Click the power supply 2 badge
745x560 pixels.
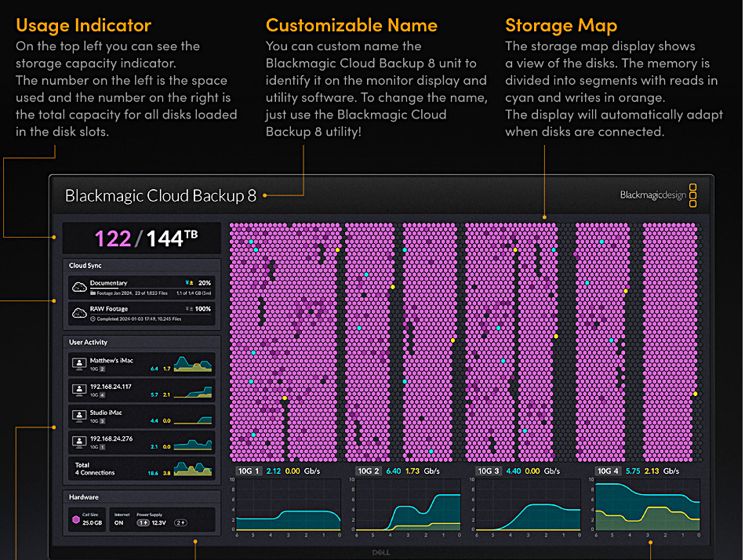pos(180,523)
